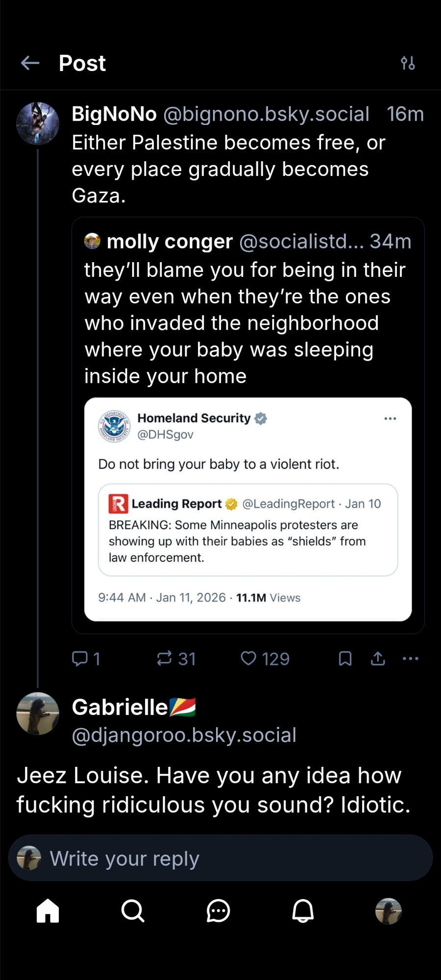Viewport: 441px width, 980px height.
Task: Tap the Write your reply field
Action: tap(220, 858)
